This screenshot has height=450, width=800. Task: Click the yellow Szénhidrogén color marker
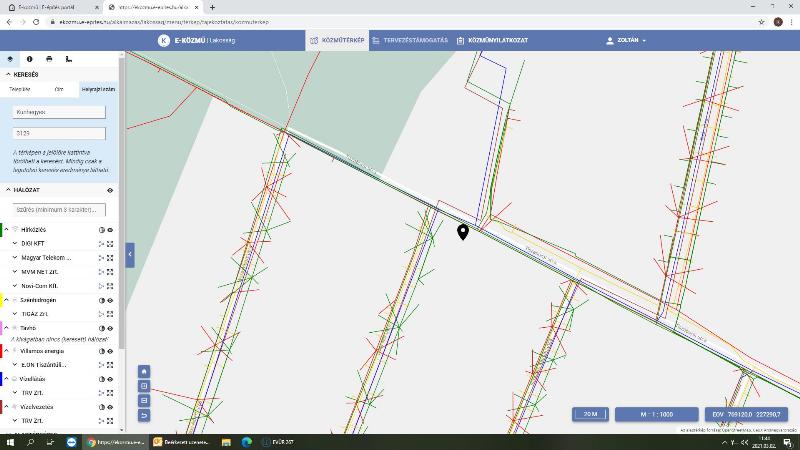click(x=1, y=300)
